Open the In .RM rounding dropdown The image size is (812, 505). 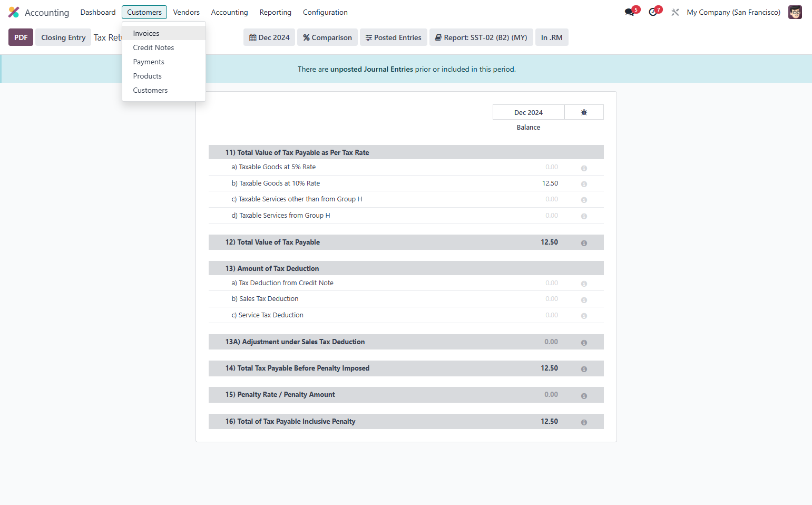[x=552, y=37]
